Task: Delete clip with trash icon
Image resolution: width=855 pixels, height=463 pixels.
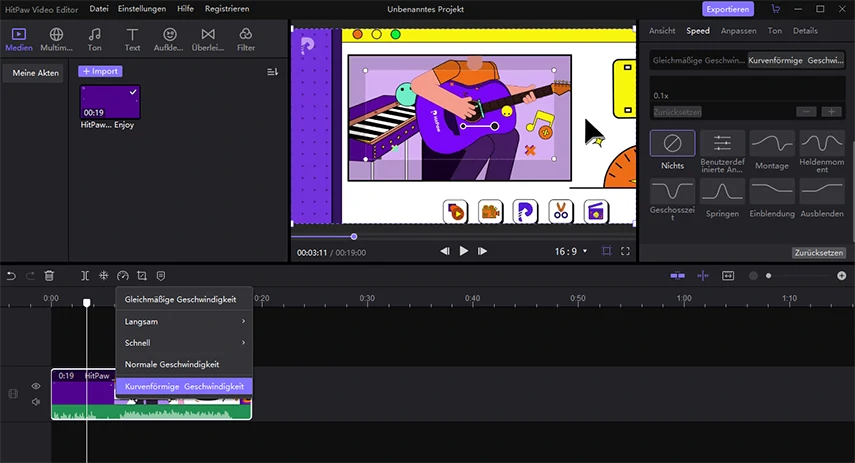Action: 49,276
